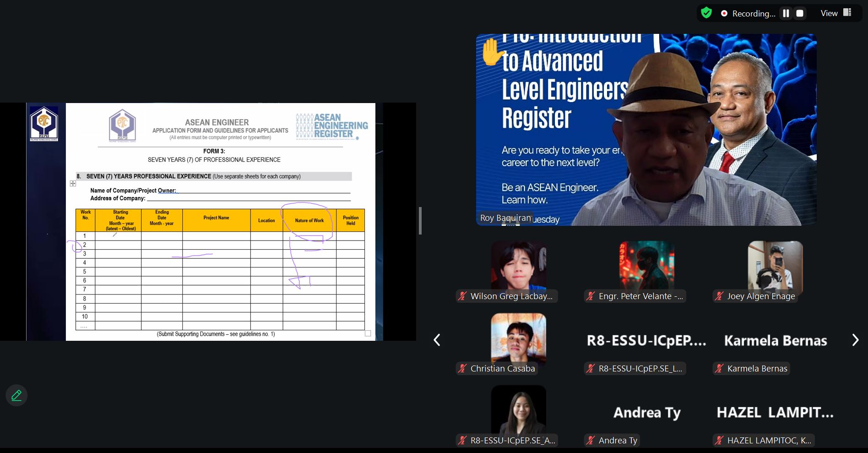Click the raised hand icon on the speaker video
868x453 pixels.
tap(491, 52)
